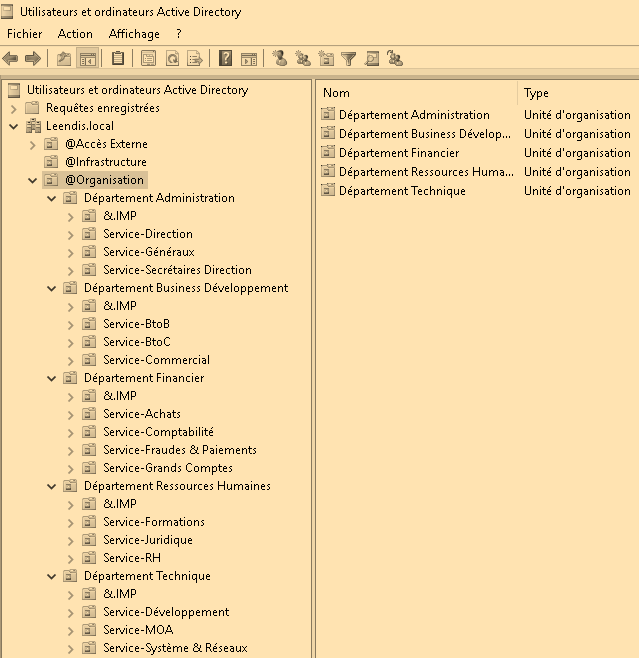Click OU icon next to Service-RH
This screenshot has width=639, height=658.
pos(89,558)
